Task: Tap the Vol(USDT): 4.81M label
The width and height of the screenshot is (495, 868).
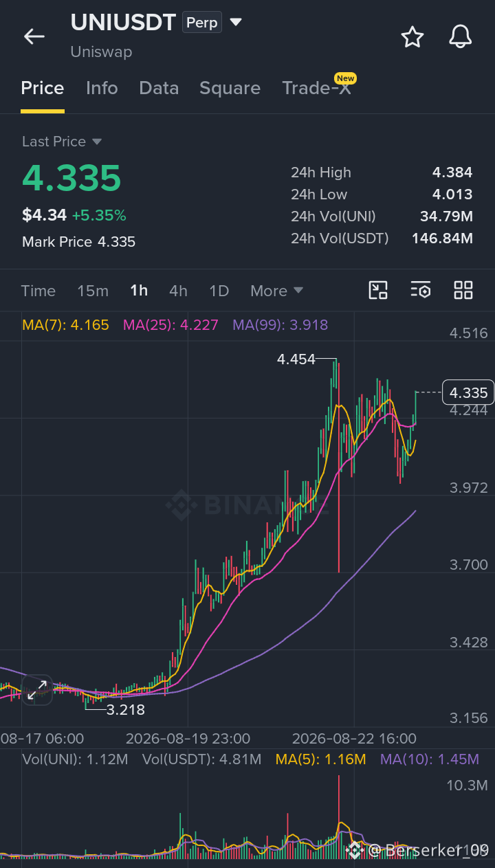Action: 202,759
